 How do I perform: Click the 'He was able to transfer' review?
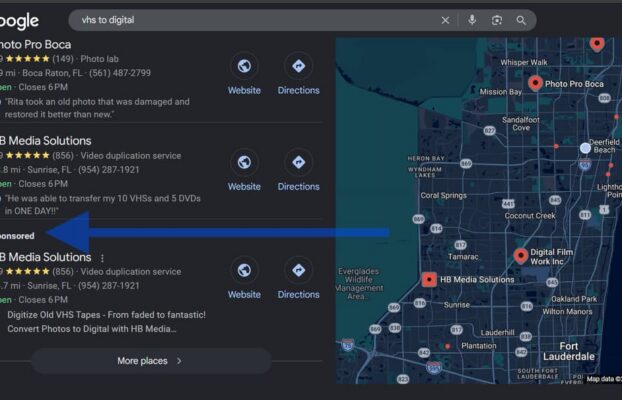[103, 204]
